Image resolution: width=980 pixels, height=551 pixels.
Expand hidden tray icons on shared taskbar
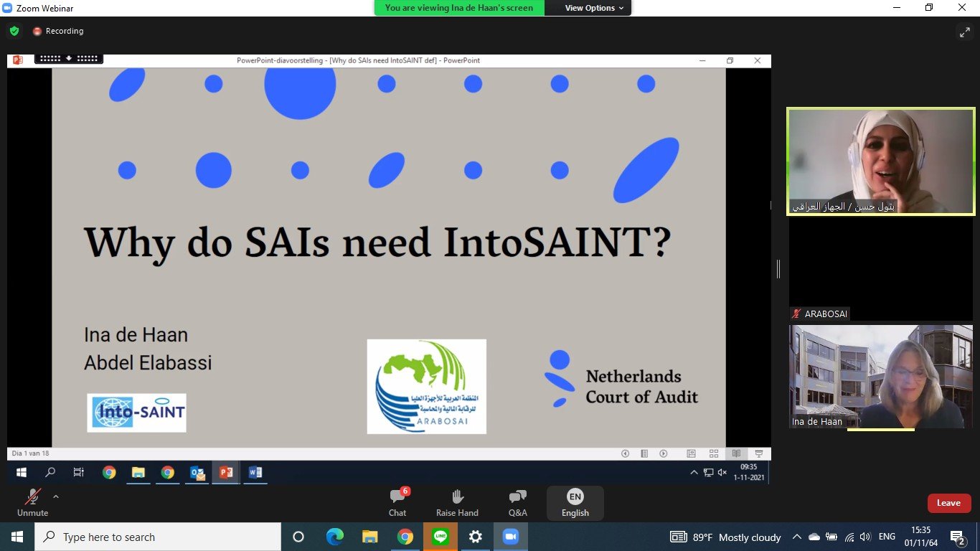coord(694,472)
